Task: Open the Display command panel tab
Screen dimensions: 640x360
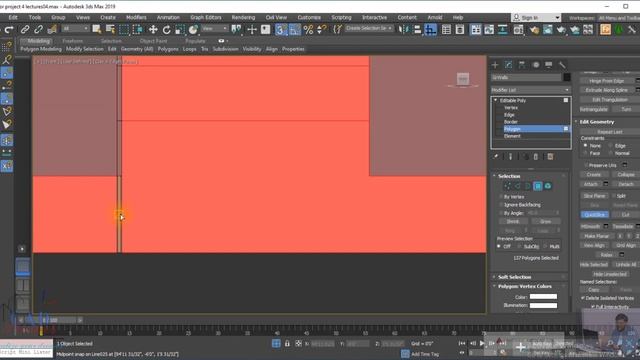Action: 549,65
